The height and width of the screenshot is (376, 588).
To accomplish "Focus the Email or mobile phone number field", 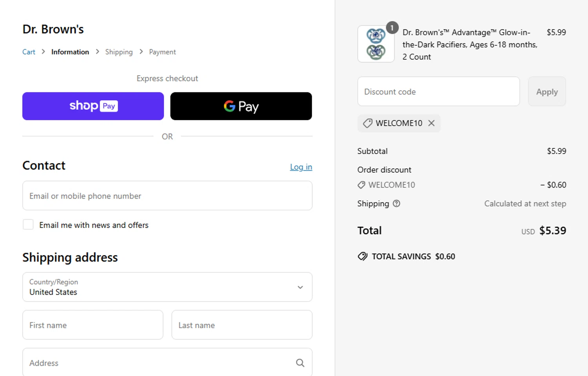I will point(167,195).
